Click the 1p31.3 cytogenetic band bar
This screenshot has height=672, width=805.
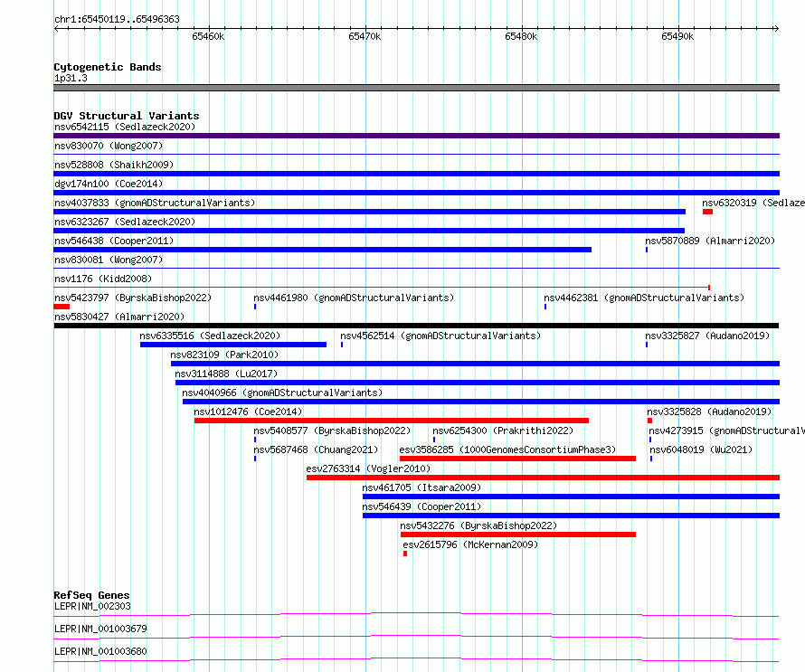click(416, 88)
